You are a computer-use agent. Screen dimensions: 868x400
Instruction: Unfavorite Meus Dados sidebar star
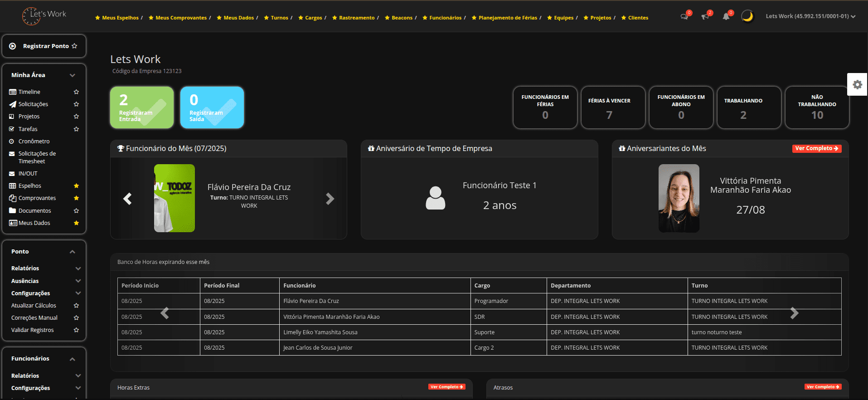(x=76, y=223)
